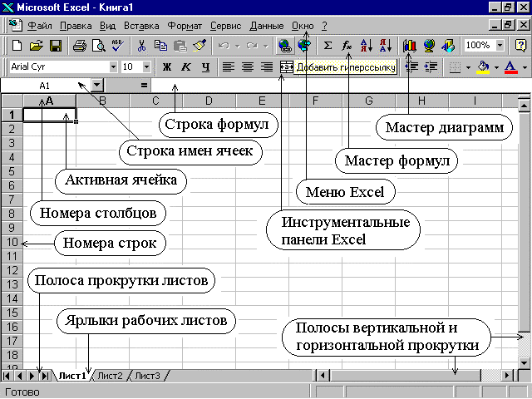Open Print Preview magnifier icon
This screenshot has width=532, height=399.
99,46
